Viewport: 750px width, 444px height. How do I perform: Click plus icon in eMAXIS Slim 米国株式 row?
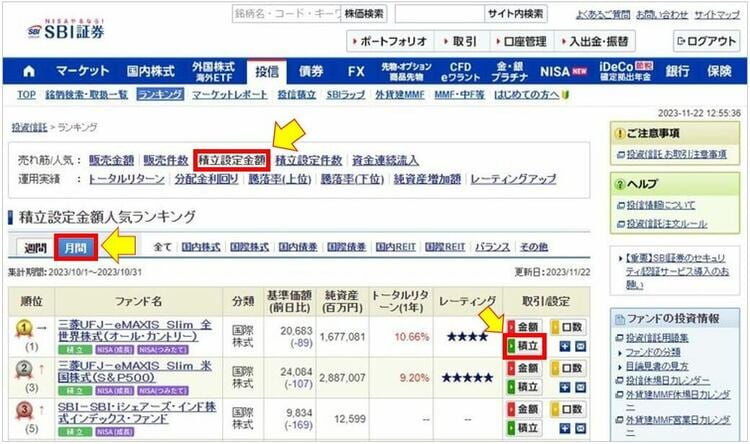click(x=564, y=387)
